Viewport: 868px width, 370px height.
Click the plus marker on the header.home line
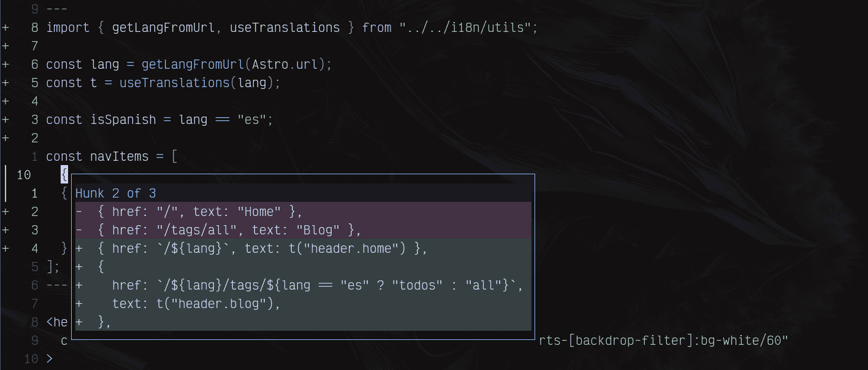pos(79,249)
